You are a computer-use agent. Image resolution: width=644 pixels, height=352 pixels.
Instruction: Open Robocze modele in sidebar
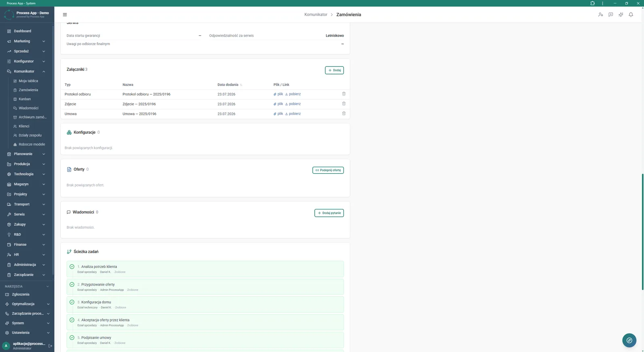pos(31,144)
